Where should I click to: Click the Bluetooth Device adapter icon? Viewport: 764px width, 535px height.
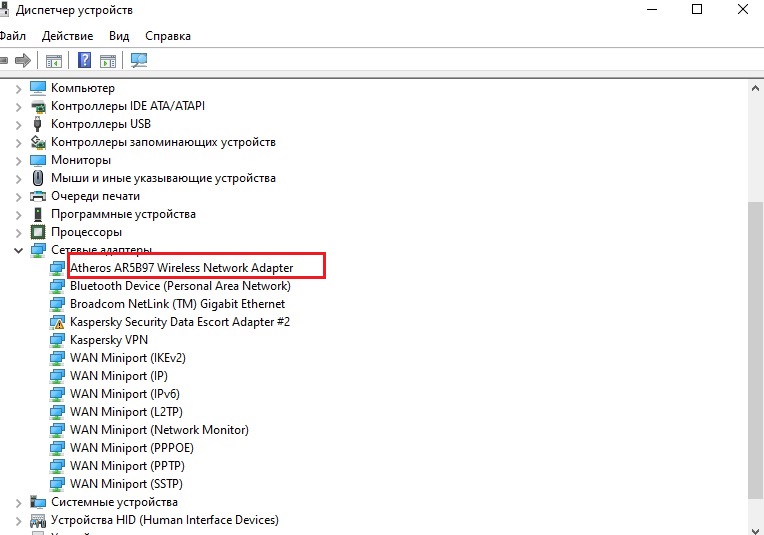point(57,286)
